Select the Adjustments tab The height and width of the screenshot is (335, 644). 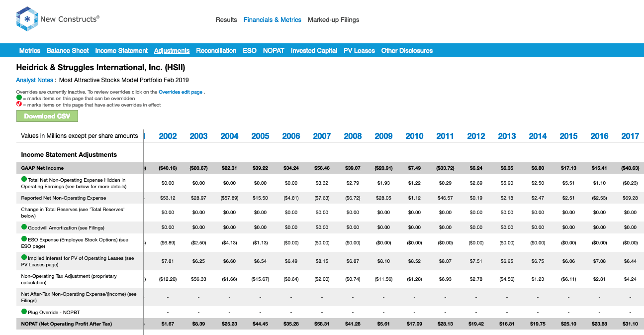pos(172,50)
